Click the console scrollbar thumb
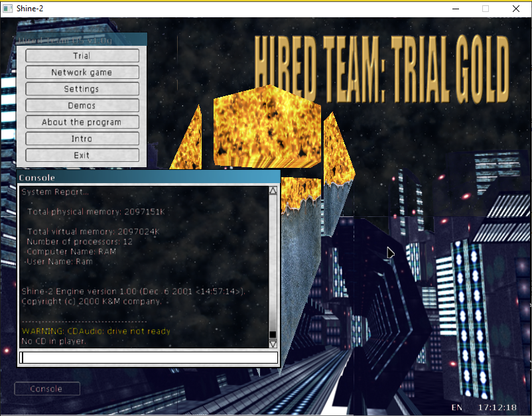This screenshot has width=532, height=416. pyautogui.click(x=273, y=334)
